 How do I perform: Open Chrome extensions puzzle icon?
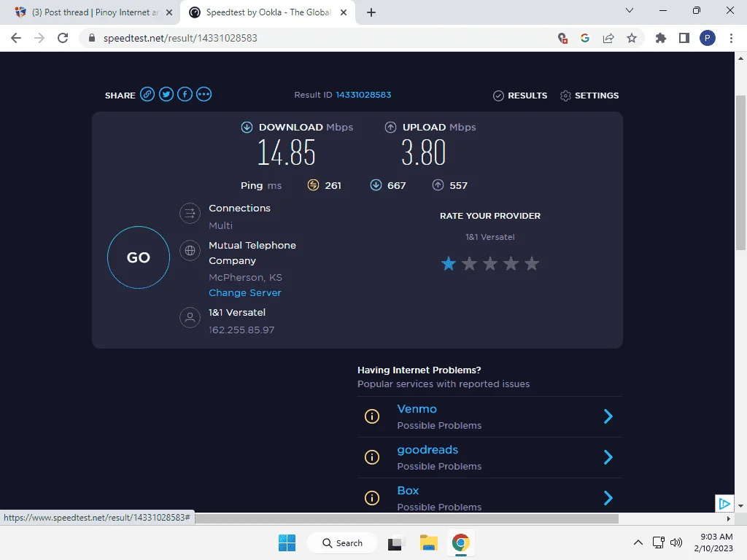pyautogui.click(x=661, y=38)
